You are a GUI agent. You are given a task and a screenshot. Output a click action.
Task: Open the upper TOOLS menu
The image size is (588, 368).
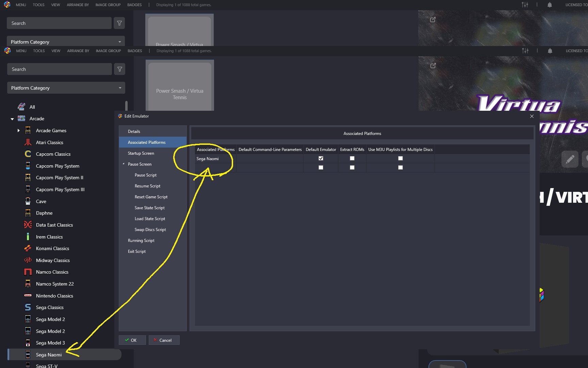point(38,5)
